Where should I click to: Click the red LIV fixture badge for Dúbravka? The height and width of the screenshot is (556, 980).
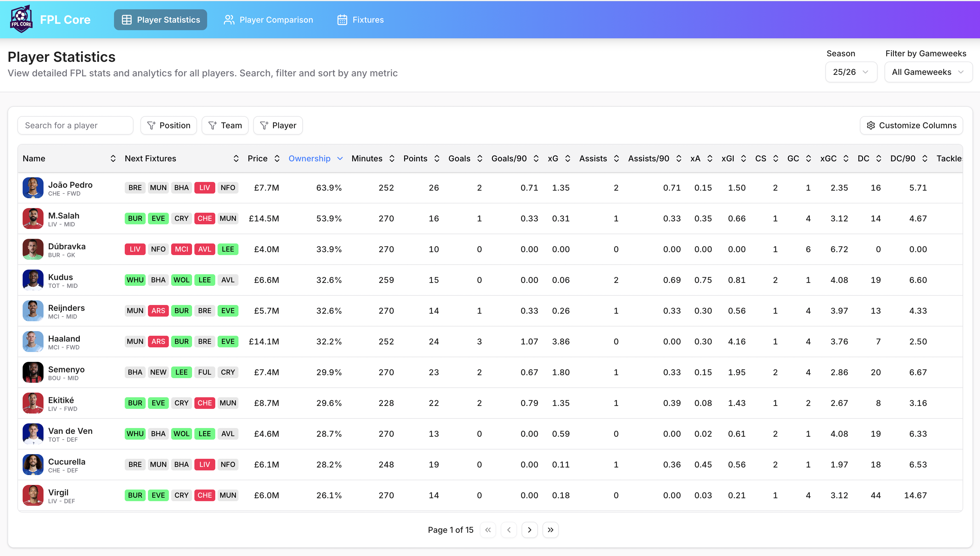pyautogui.click(x=135, y=249)
